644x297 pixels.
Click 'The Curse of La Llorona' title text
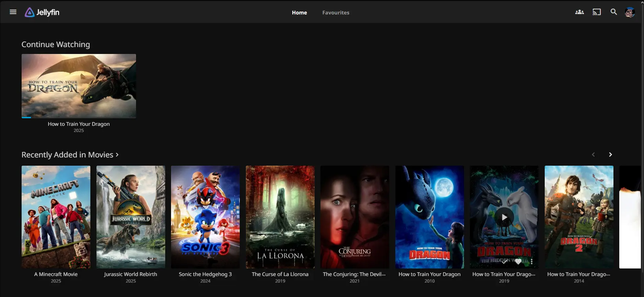(280, 274)
